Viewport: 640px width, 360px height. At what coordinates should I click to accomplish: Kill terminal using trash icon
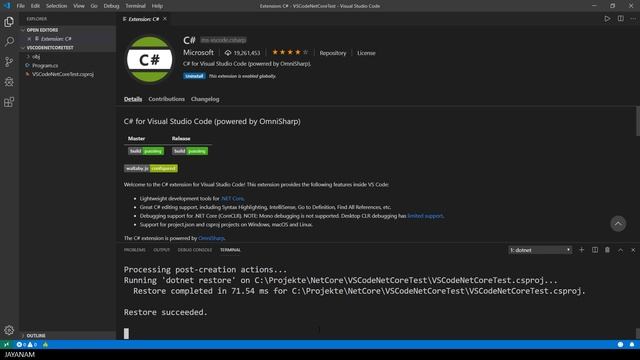coord(607,250)
